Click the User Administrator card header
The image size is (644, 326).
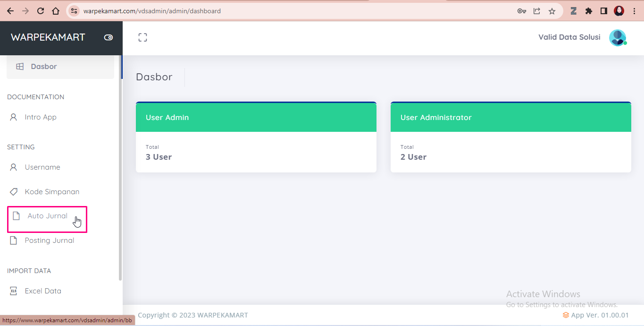tap(511, 117)
